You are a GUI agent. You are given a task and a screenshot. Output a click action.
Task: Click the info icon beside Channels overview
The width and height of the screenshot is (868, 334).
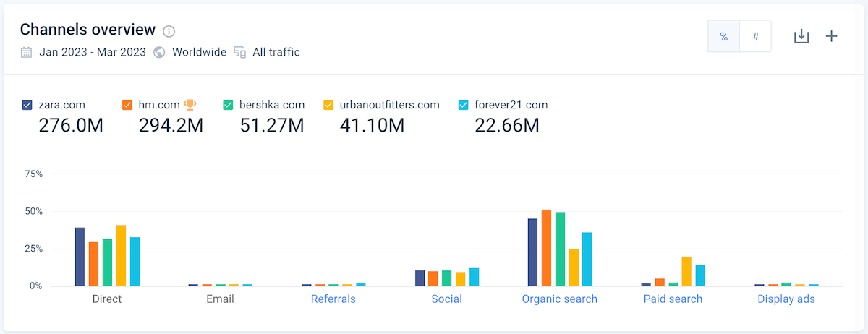[169, 31]
